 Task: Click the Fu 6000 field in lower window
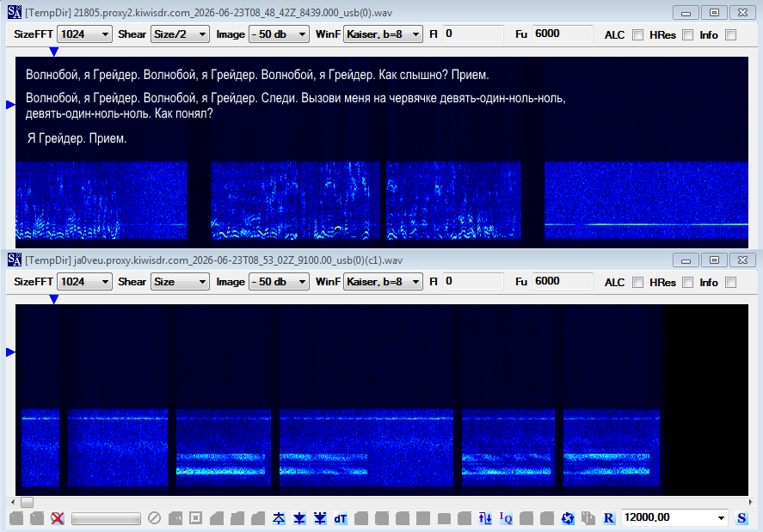[563, 281]
